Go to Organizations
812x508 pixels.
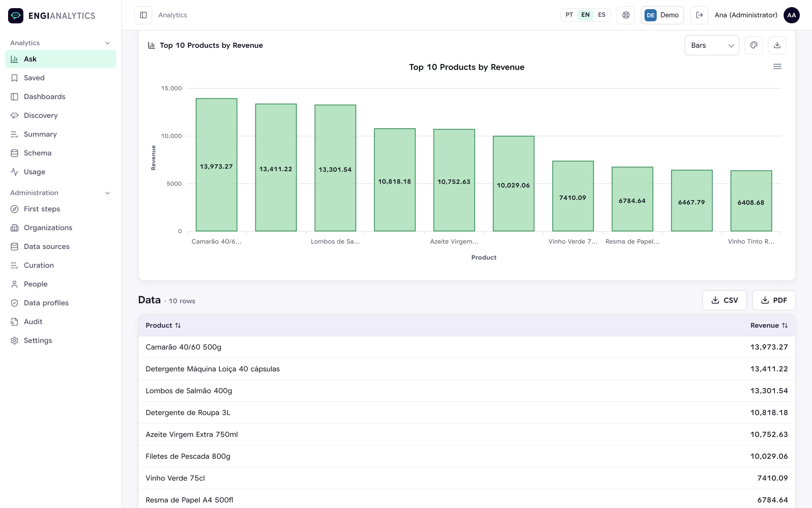click(60, 228)
